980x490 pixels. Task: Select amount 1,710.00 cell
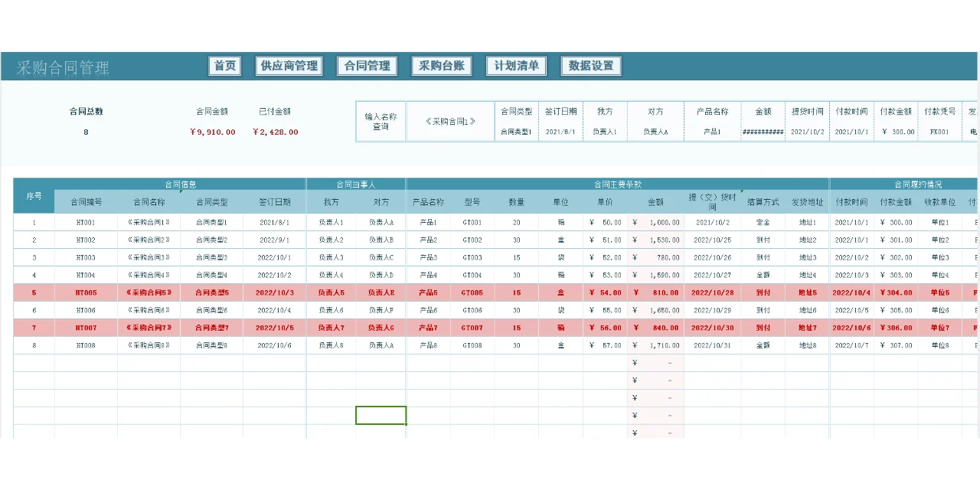655,345
